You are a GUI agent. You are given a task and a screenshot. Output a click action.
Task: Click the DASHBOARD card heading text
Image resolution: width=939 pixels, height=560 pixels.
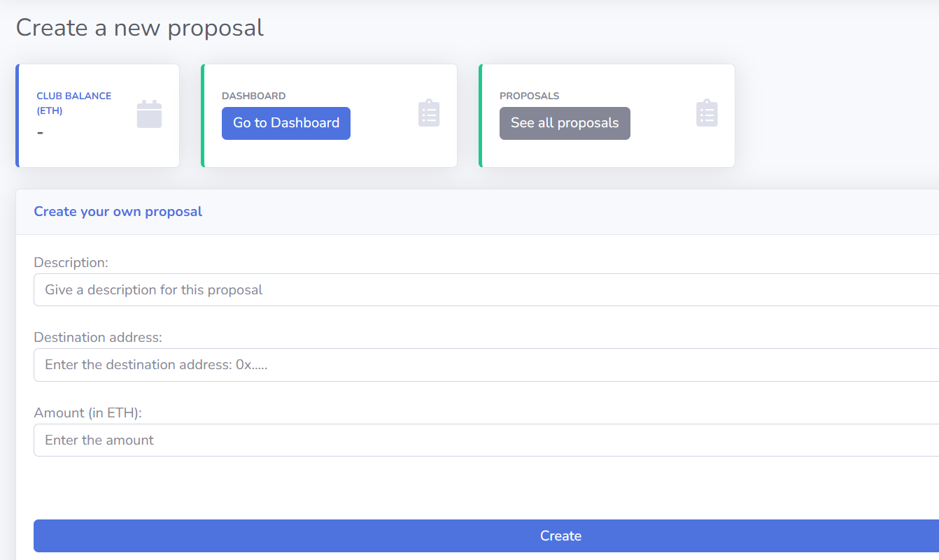tap(254, 96)
